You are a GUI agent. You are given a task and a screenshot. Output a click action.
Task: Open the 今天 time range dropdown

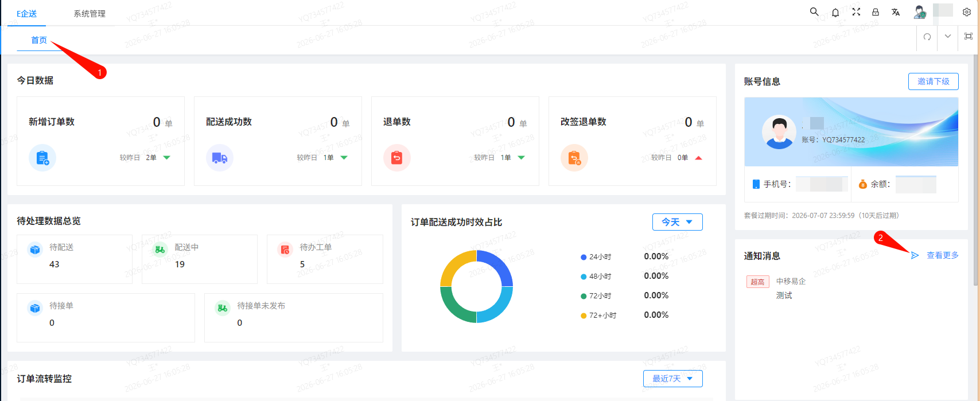point(678,222)
